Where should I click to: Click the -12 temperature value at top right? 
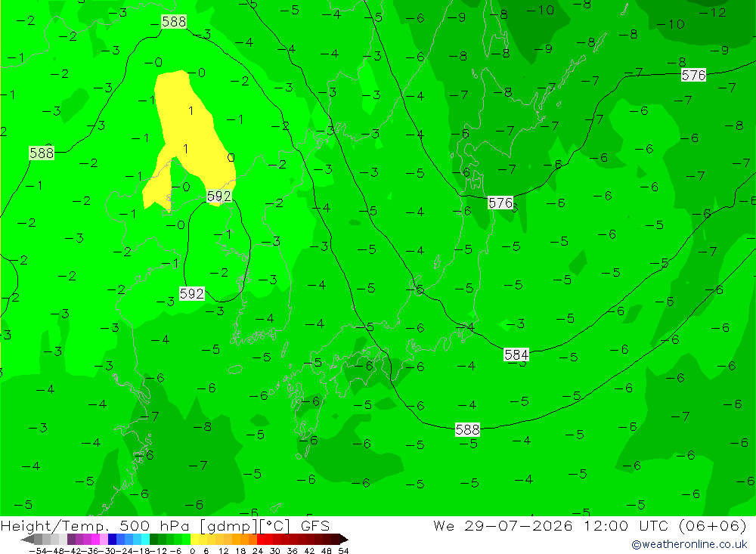[713, 13]
